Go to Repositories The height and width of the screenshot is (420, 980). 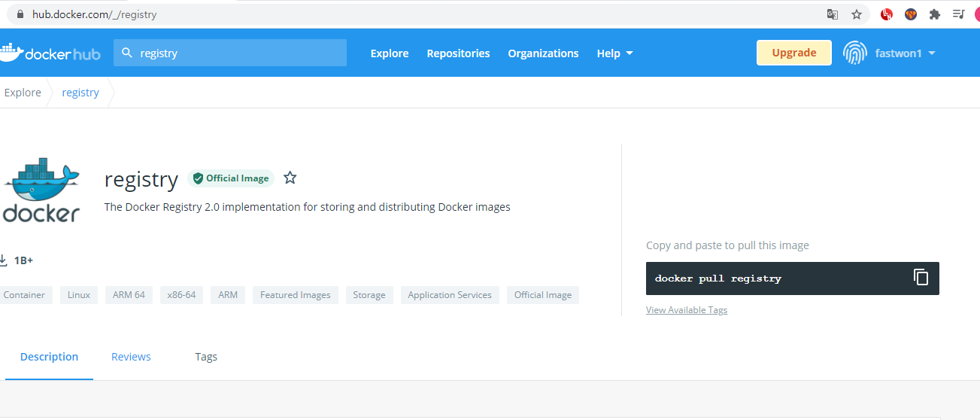458,53
